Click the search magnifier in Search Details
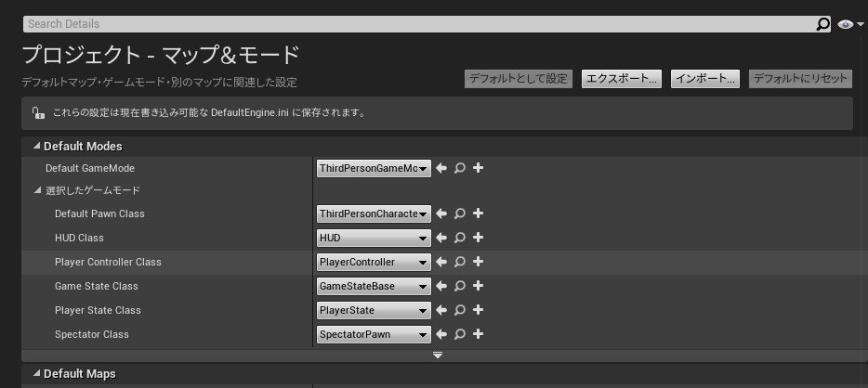This screenshot has width=868, height=388. click(x=823, y=24)
